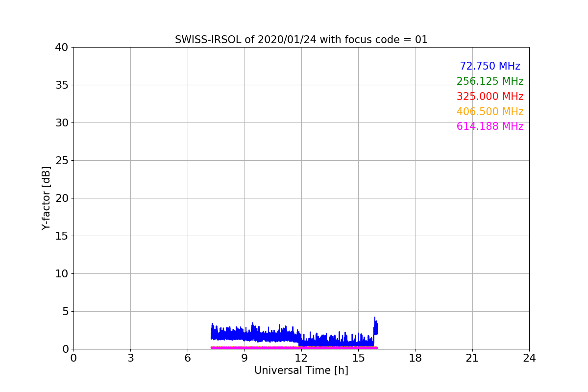The width and height of the screenshot is (588, 392).
Task: Select the 256.125 MHz legend label
Action: tap(490, 81)
